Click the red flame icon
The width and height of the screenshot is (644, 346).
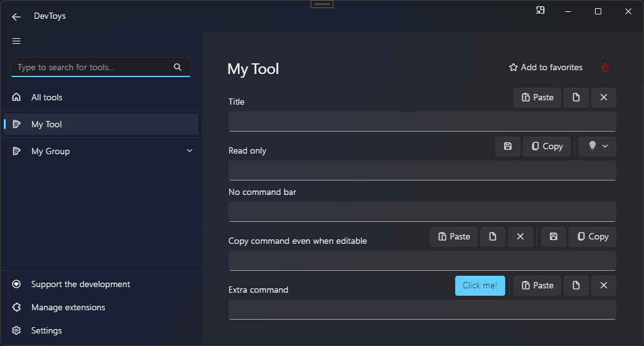(x=605, y=67)
